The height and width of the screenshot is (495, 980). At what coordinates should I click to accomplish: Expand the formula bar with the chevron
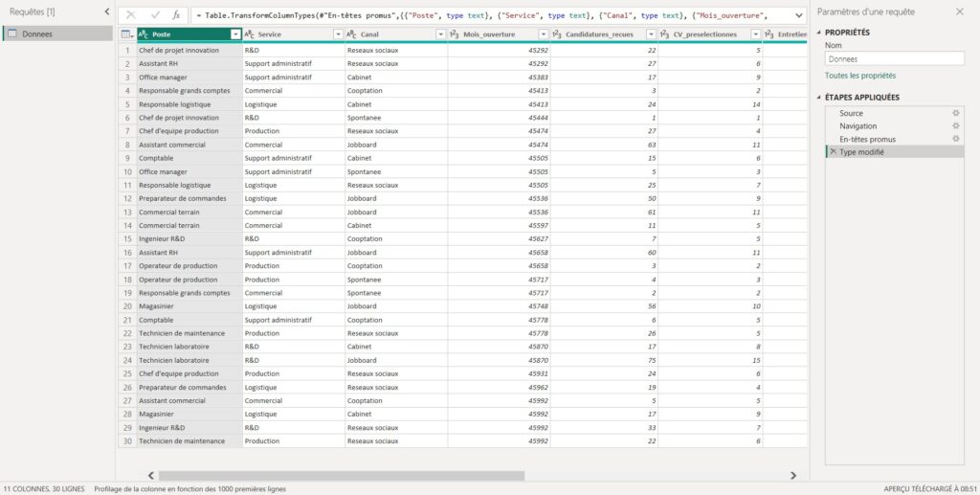(798, 15)
